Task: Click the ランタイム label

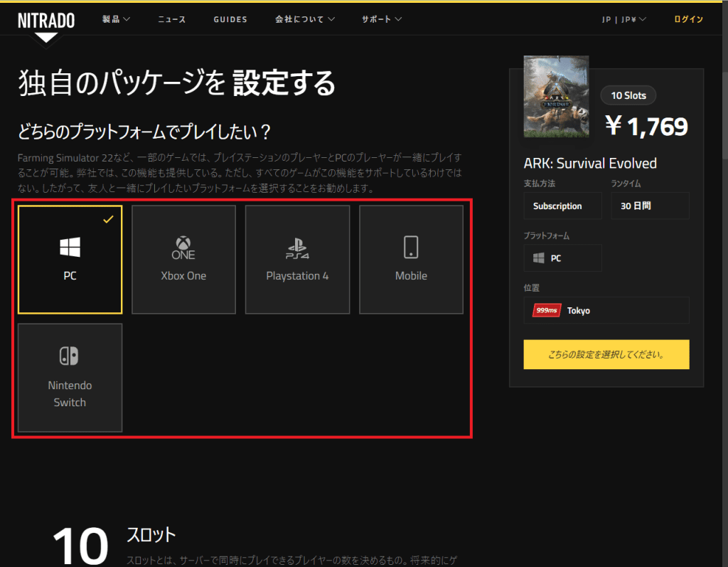Action: 626,183
